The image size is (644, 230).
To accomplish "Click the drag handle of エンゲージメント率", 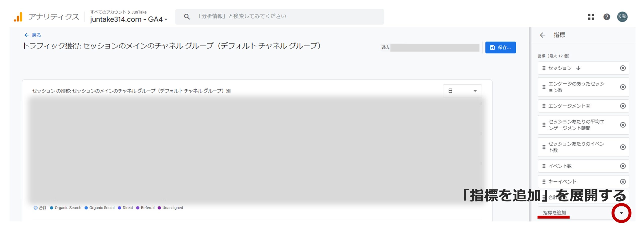I will point(544,106).
